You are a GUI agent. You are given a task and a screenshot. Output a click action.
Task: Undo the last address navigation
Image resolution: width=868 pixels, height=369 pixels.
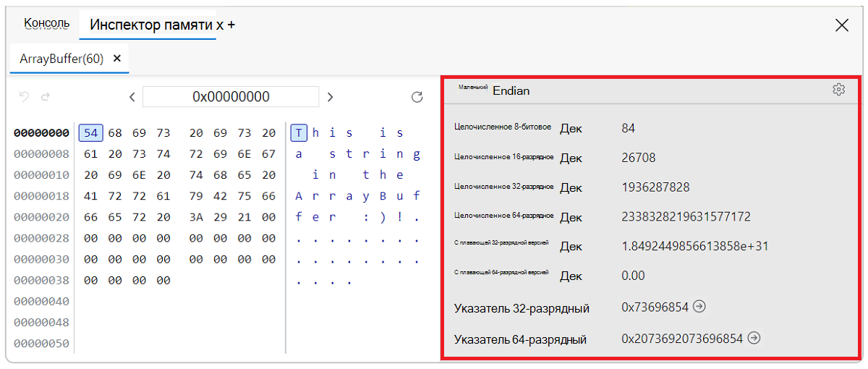pos(24,96)
